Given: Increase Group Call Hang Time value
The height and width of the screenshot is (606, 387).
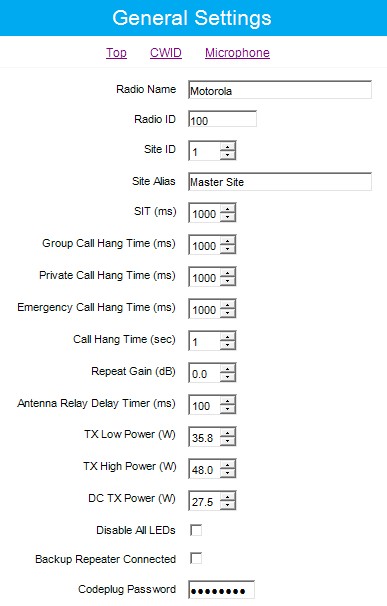Looking at the screenshot, I should pos(227,241).
